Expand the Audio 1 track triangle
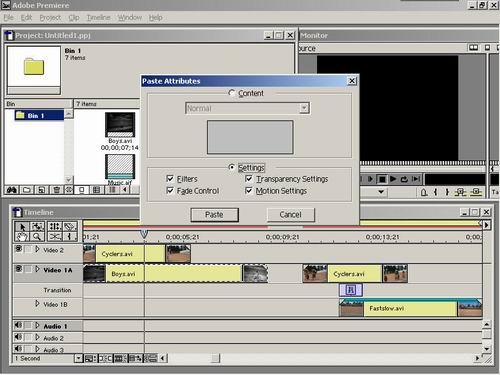This screenshot has height=375, width=500. (x=37, y=325)
